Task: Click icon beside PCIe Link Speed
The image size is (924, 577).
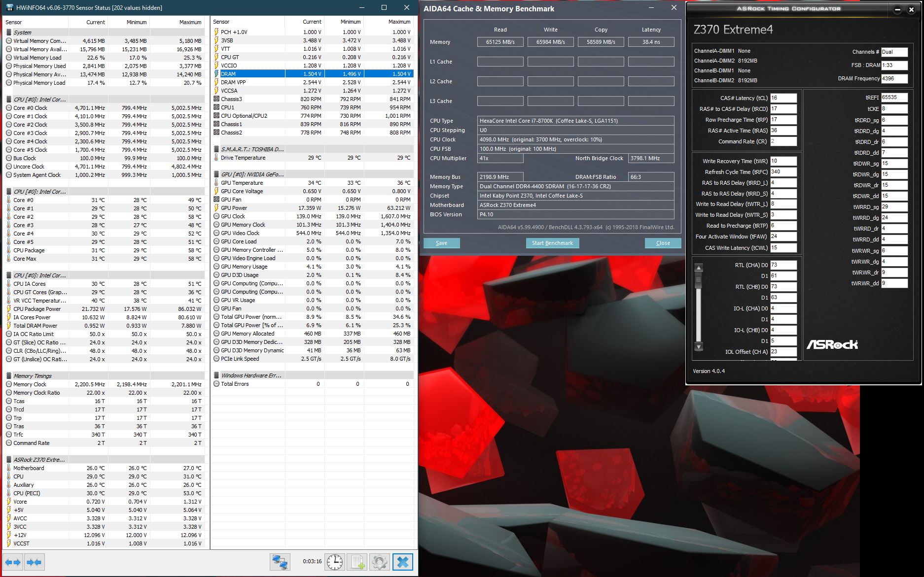Action: pos(216,359)
